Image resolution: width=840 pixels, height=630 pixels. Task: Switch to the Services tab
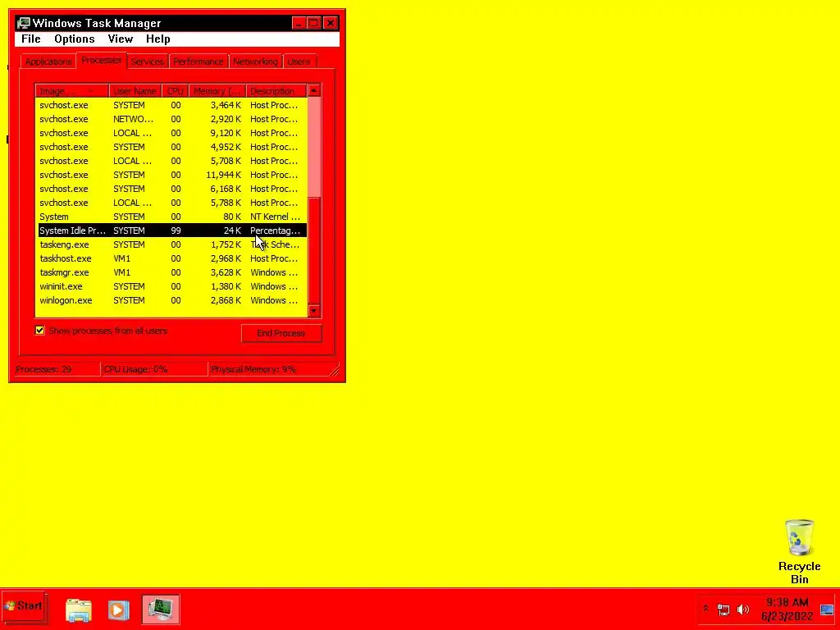pos(148,62)
